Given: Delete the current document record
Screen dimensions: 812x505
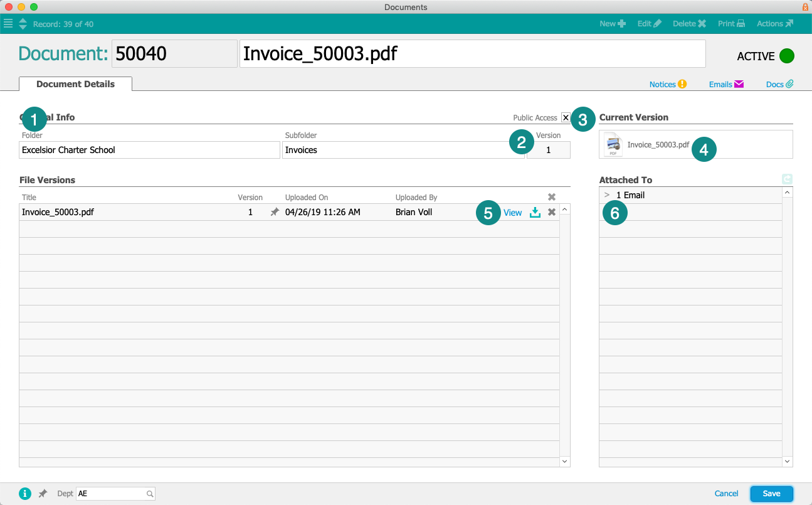Looking at the screenshot, I should (690, 24).
